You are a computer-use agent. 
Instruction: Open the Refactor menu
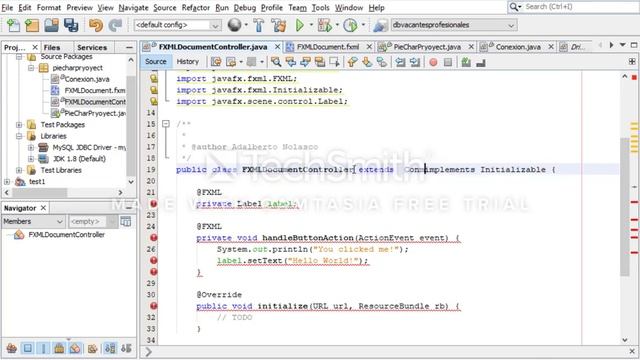[x=195, y=7]
